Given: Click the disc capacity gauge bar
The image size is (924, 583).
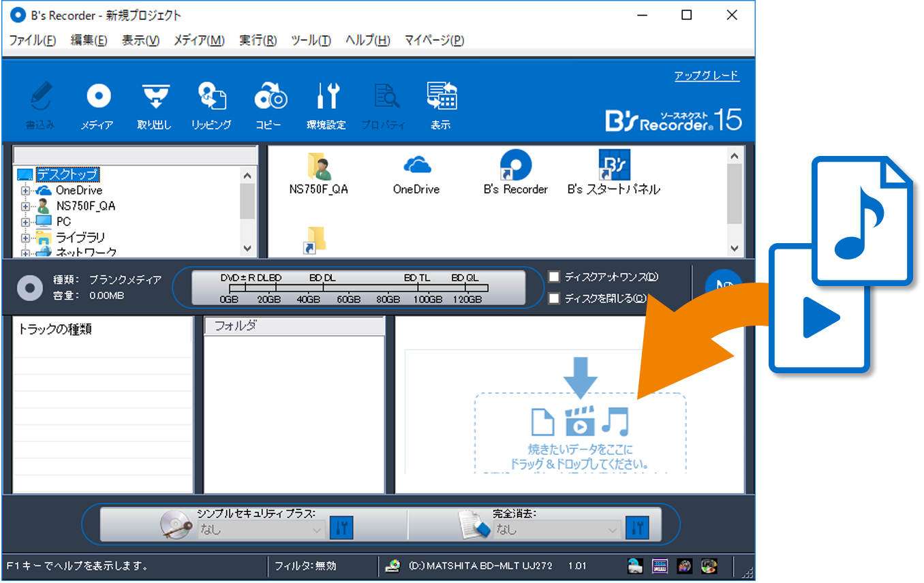Looking at the screenshot, I should click(x=358, y=287).
